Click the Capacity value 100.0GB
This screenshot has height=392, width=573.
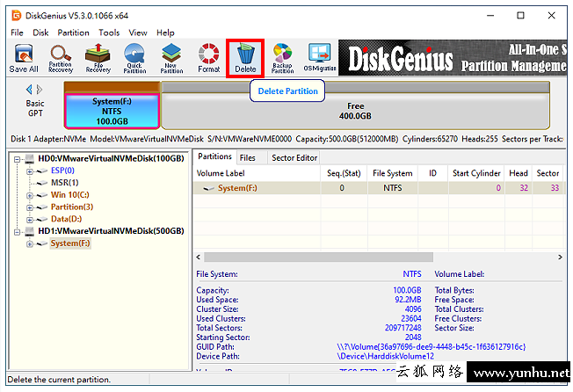pyautogui.click(x=407, y=290)
